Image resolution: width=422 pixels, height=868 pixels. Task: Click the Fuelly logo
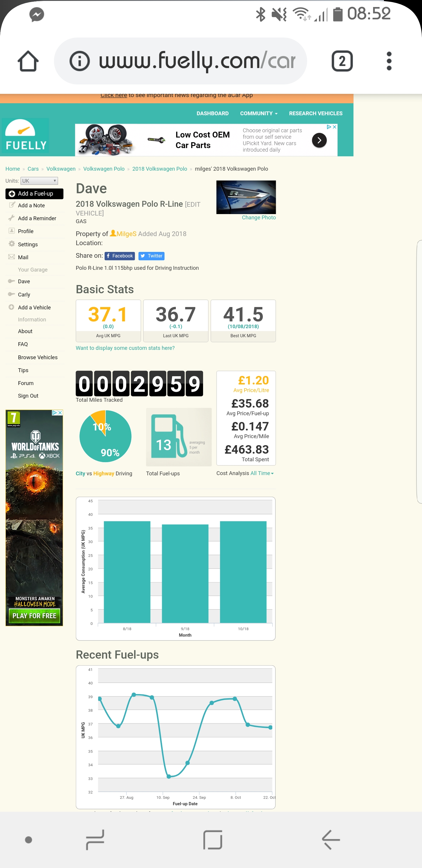click(25, 135)
